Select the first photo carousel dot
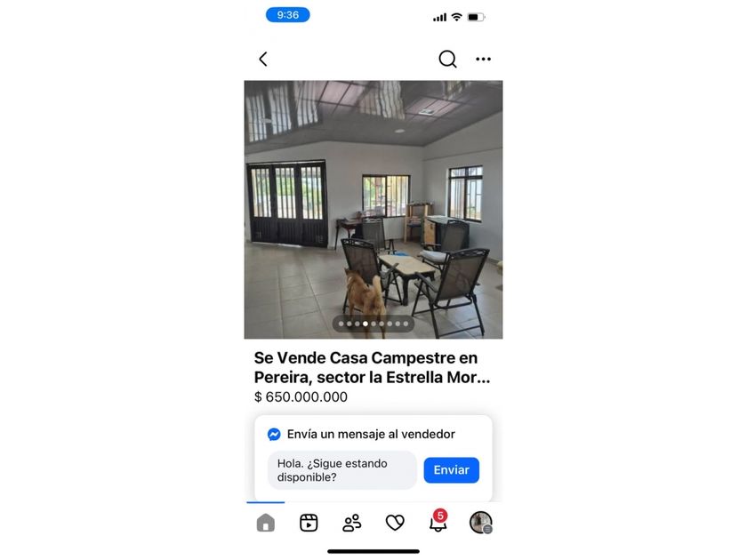Viewport: 747px width, 560px height. coord(341,324)
